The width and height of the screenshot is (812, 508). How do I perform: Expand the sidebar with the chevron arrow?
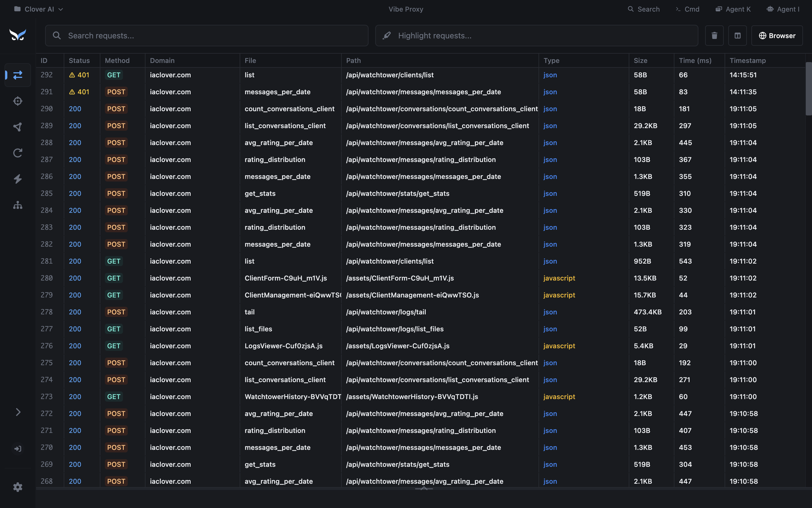coord(18,412)
